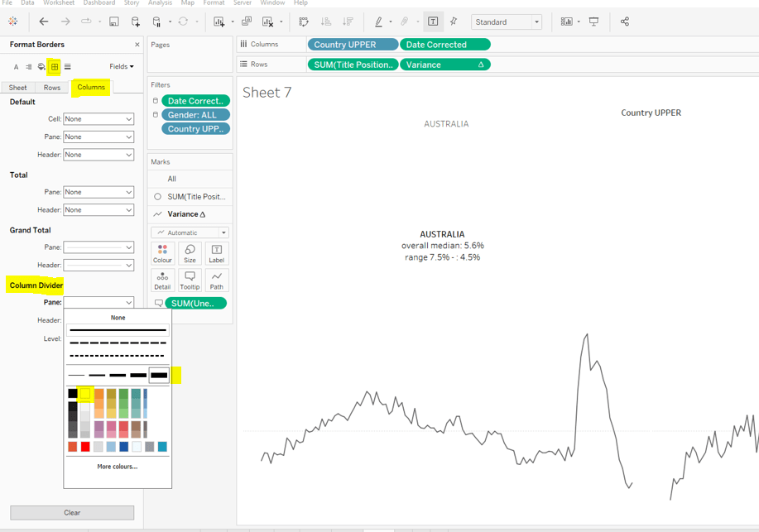Open the Format Shading paint bucket icon
This screenshot has width=759, height=532.
click(x=41, y=67)
